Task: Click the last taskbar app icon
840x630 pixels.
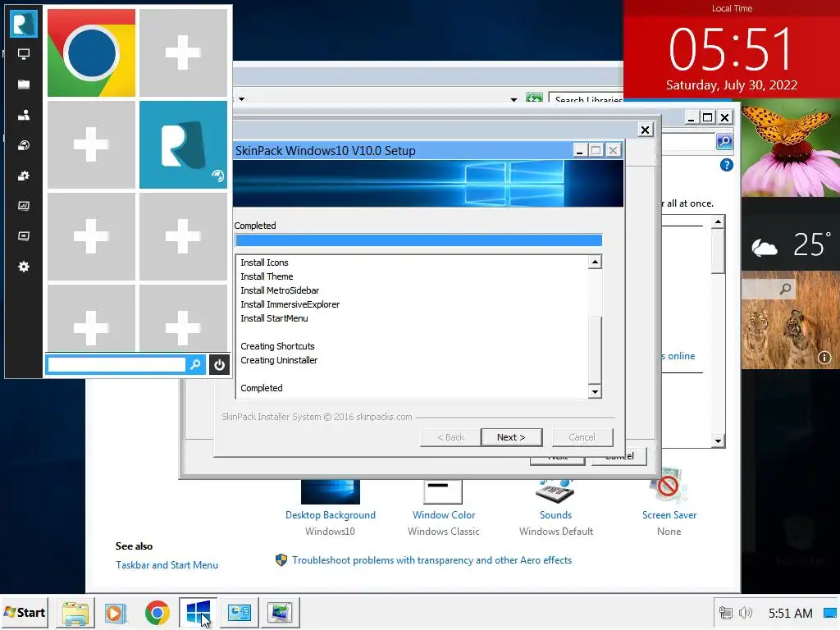Action: 281,612
